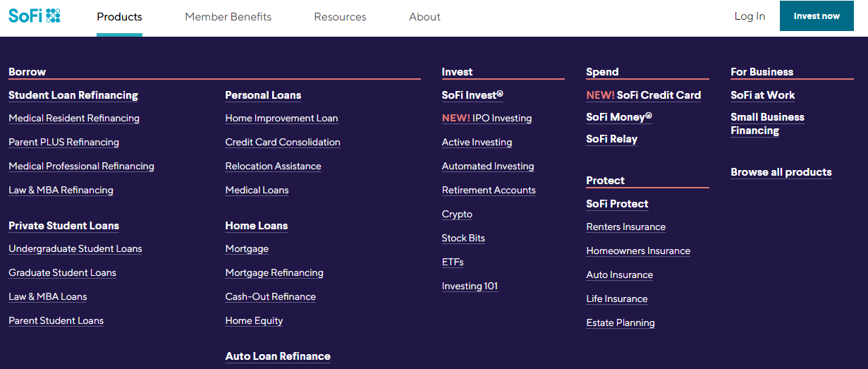868x369 pixels.
Task: Open Auto Insurance
Action: click(619, 275)
